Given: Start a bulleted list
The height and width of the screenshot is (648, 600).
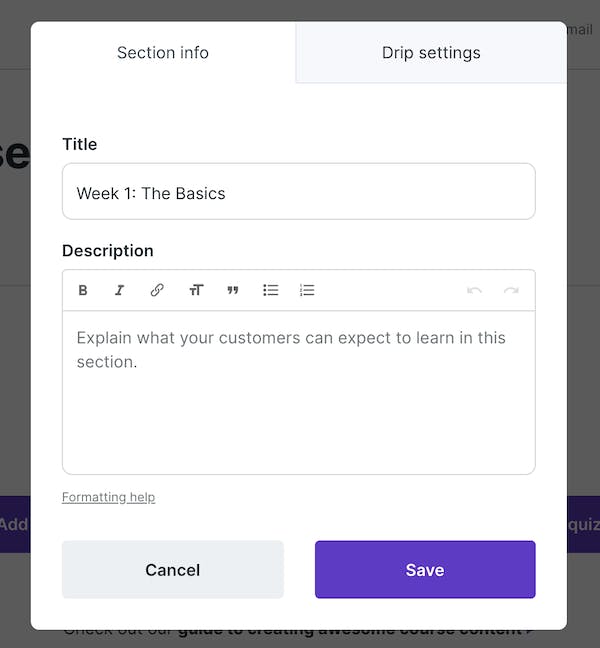Looking at the screenshot, I should point(271,290).
